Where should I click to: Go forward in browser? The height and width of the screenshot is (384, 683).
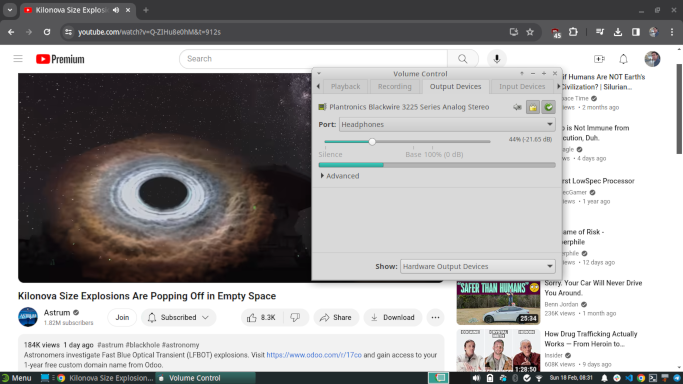[x=29, y=32]
